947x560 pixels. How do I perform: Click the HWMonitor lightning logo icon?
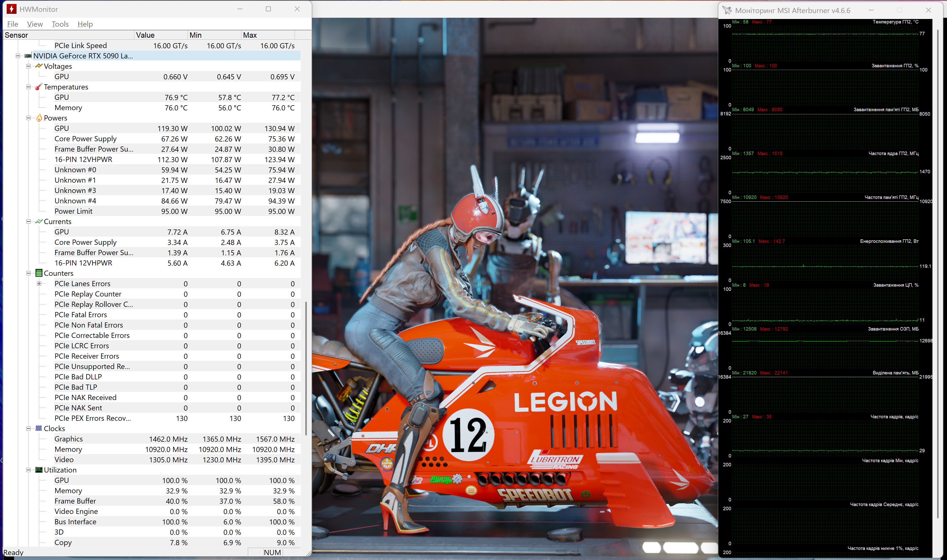12,9
